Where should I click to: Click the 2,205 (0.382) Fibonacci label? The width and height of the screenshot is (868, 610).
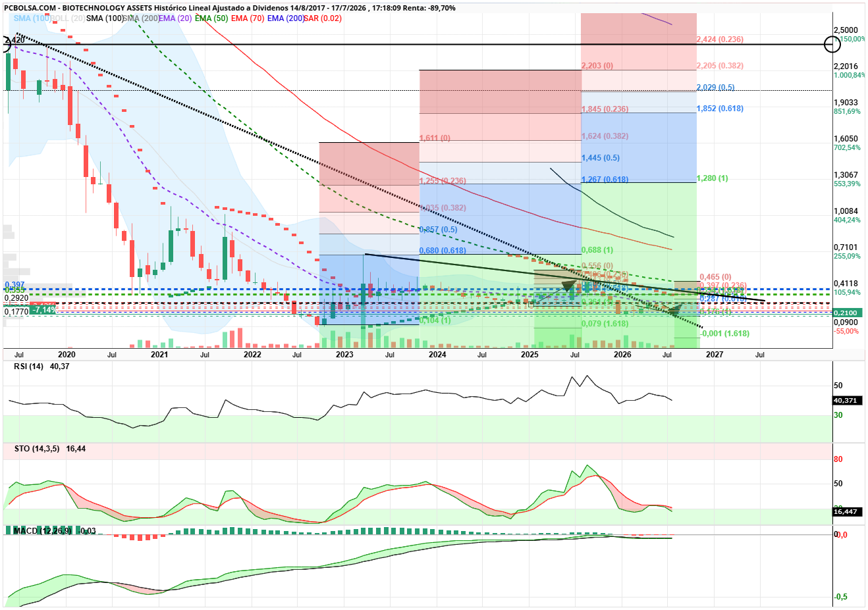click(720, 66)
